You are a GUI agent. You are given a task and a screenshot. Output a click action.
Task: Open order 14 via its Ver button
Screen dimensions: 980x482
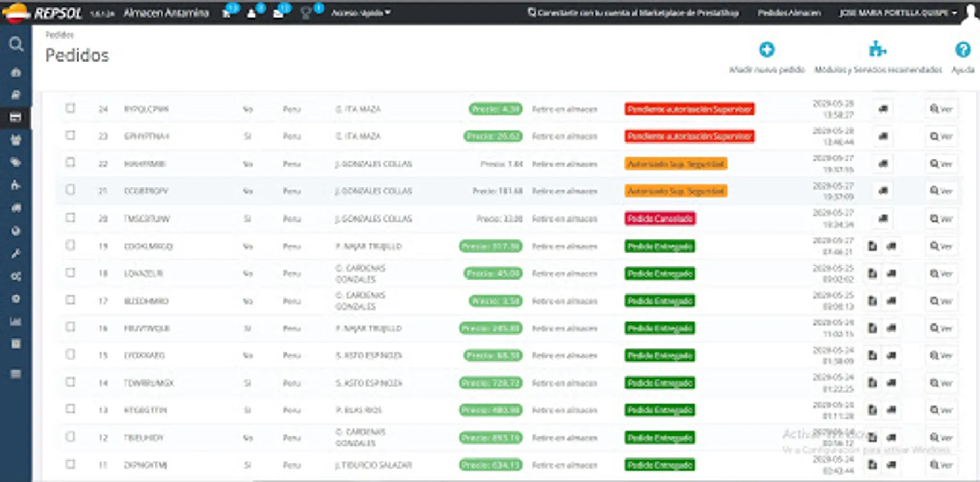click(x=941, y=383)
